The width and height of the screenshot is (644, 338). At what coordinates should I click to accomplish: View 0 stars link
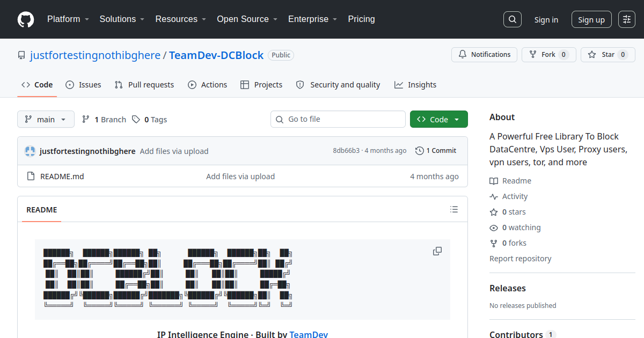coord(508,212)
